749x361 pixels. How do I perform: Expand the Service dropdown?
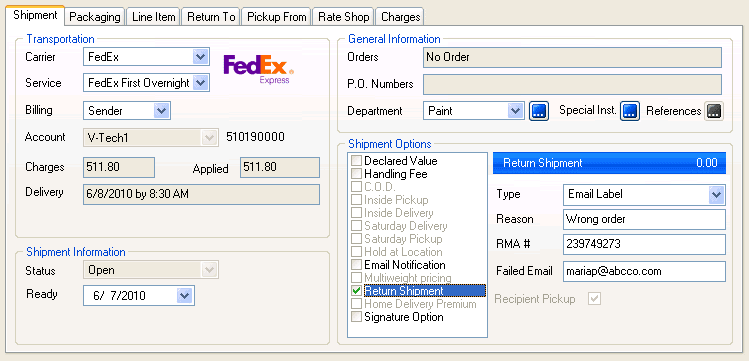201,83
